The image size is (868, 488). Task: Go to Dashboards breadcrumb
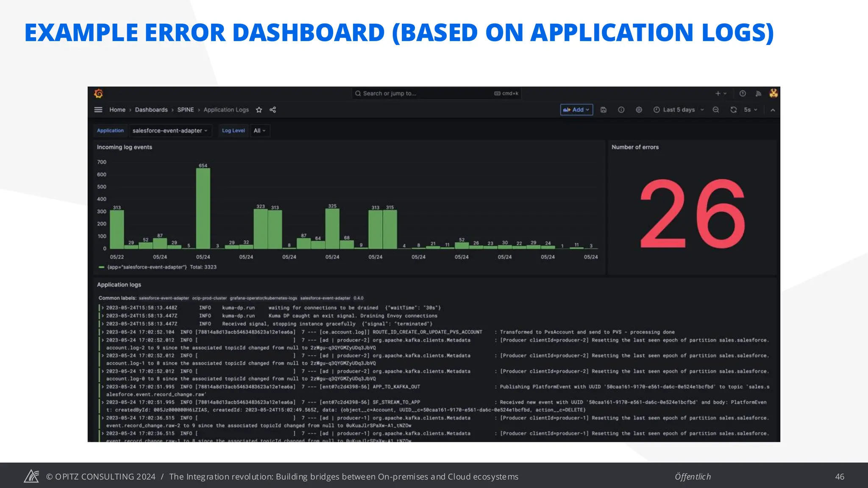point(151,110)
